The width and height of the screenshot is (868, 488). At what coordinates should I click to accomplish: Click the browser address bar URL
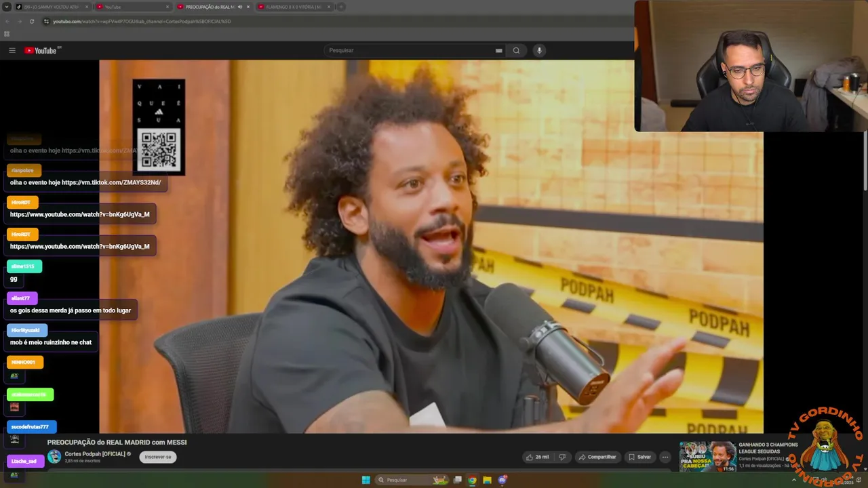click(x=142, y=21)
